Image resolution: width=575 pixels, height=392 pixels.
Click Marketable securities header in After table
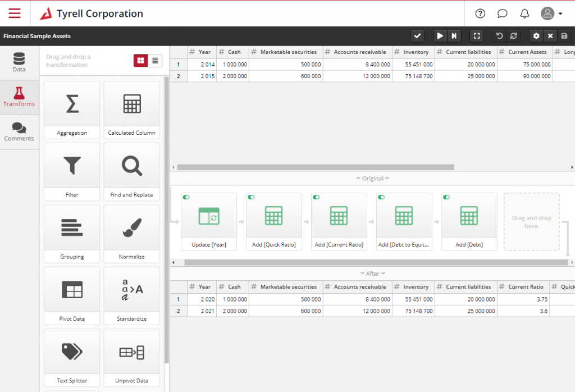[286, 287]
